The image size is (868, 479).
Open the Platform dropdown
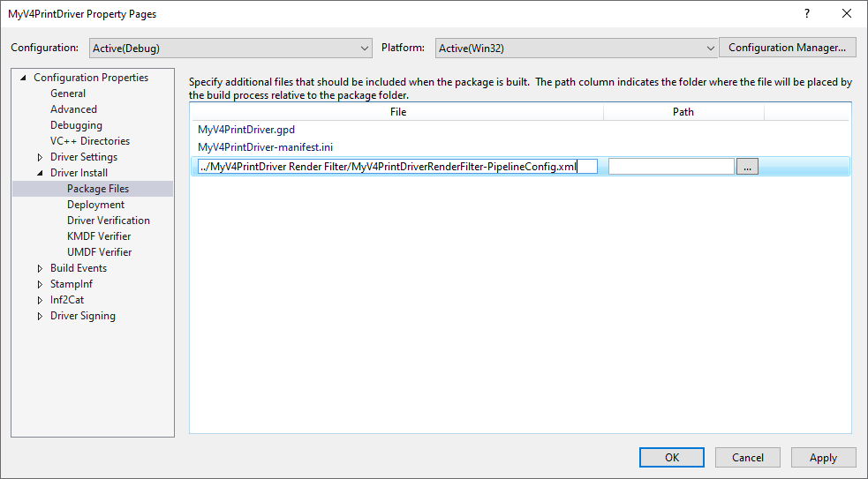click(577, 49)
